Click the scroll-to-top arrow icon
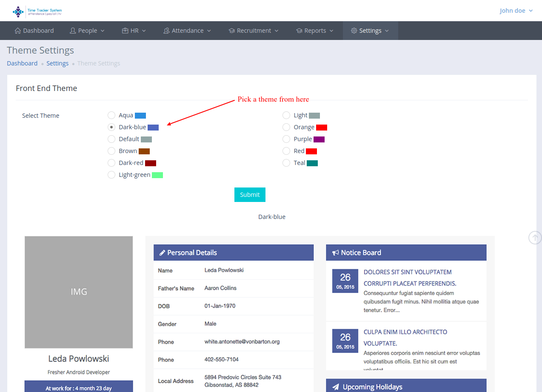The image size is (542, 392). (x=535, y=238)
